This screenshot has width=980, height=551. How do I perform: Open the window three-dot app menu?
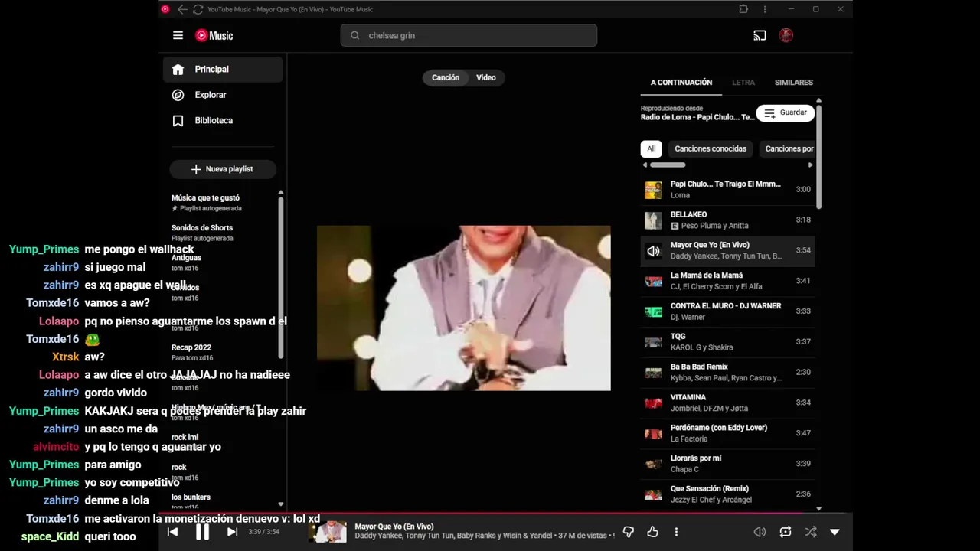[764, 9]
